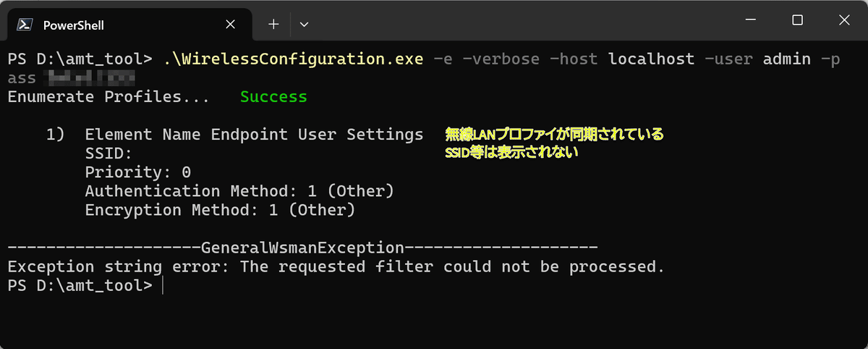Expand the new tab profile dropdown chevron
Viewport: 868px width, 349px height.
304,24
